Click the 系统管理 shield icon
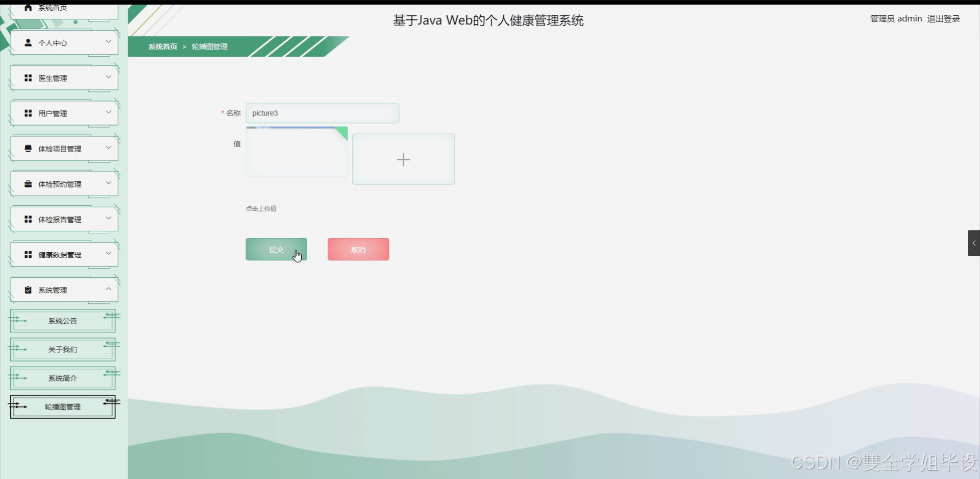Viewport: 980px width, 479px height. [28, 289]
